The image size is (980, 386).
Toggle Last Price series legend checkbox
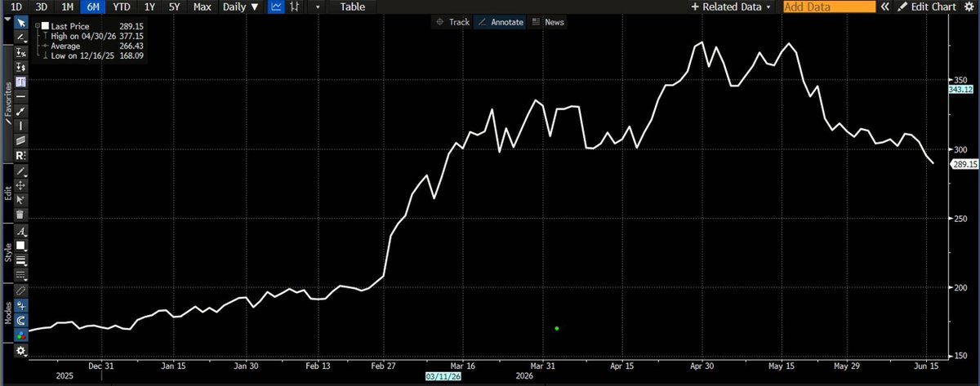click(44, 26)
